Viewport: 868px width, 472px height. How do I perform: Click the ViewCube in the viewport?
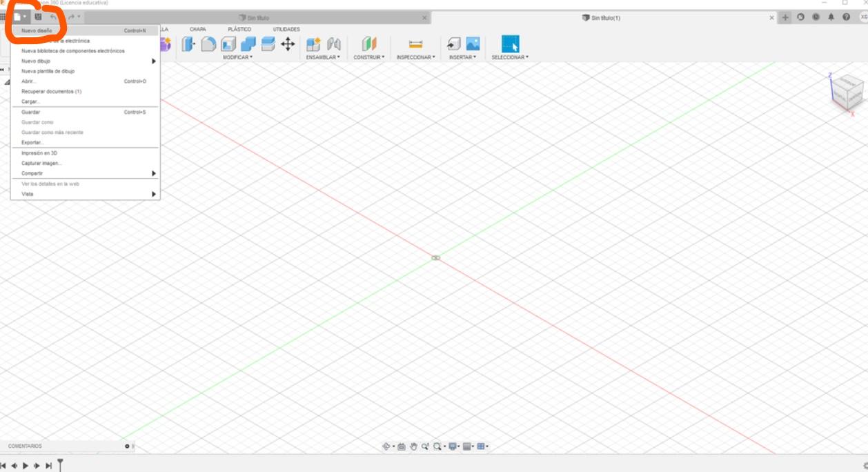point(848,91)
